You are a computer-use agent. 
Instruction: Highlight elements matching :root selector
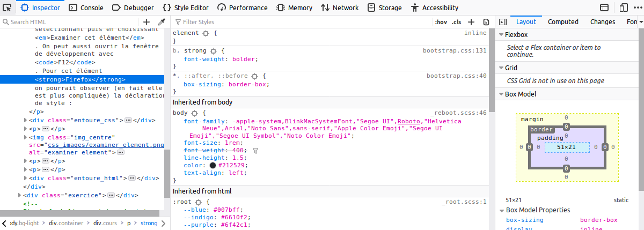[199, 202]
